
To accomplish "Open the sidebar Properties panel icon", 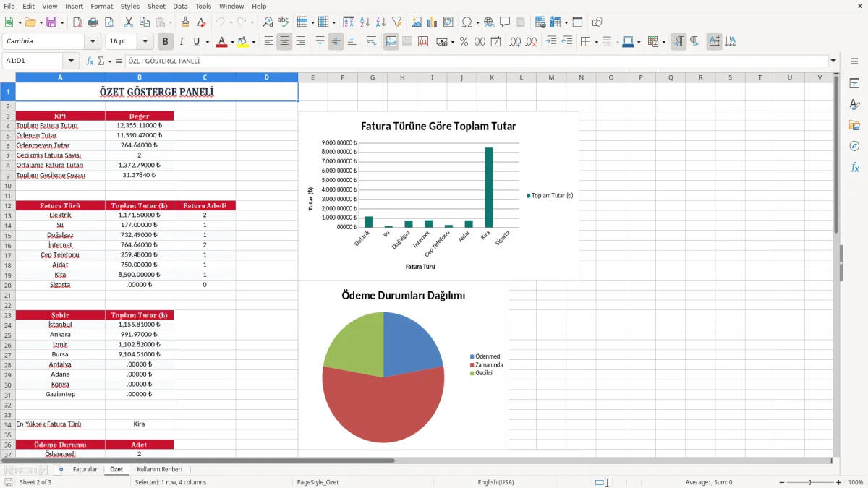I will click(854, 84).
